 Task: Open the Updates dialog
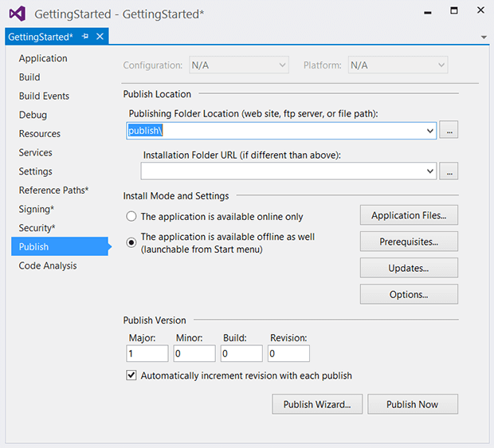(409, 268)
